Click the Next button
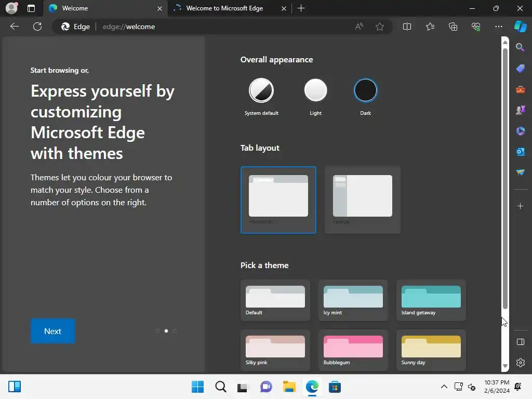 [x=52, y=331]
